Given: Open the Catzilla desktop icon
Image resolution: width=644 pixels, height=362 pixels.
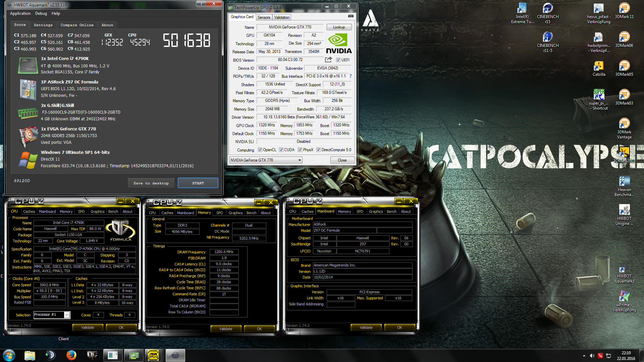Looking at the screenshot, I should pos(599,69).
